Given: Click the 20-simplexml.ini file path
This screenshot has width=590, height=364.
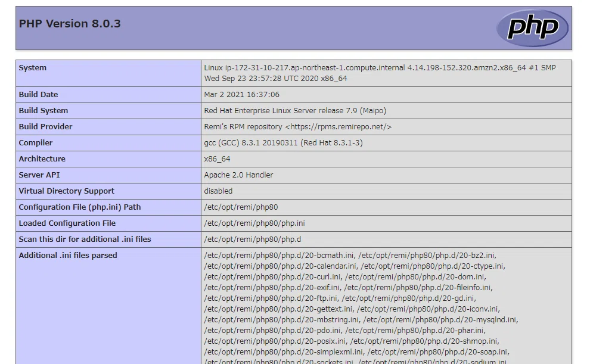Looking at the screenshot, I should (283, 352).
